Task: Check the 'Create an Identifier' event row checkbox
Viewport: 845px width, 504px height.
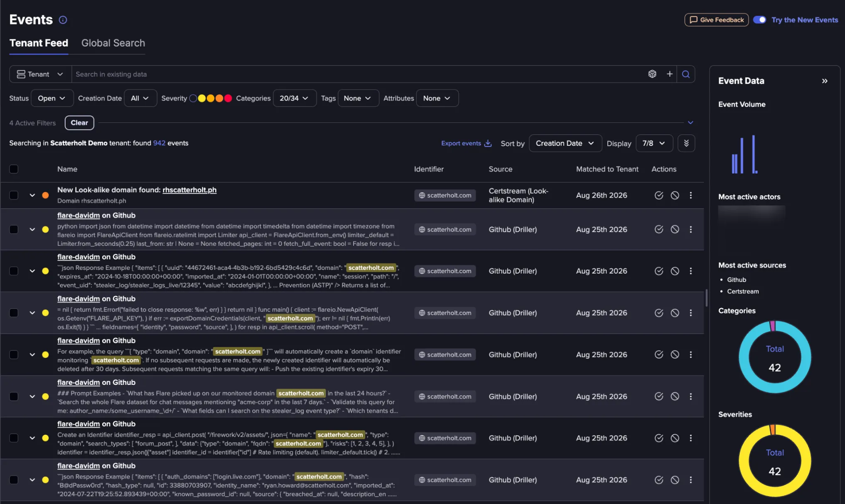Action: tap(14, 438)
